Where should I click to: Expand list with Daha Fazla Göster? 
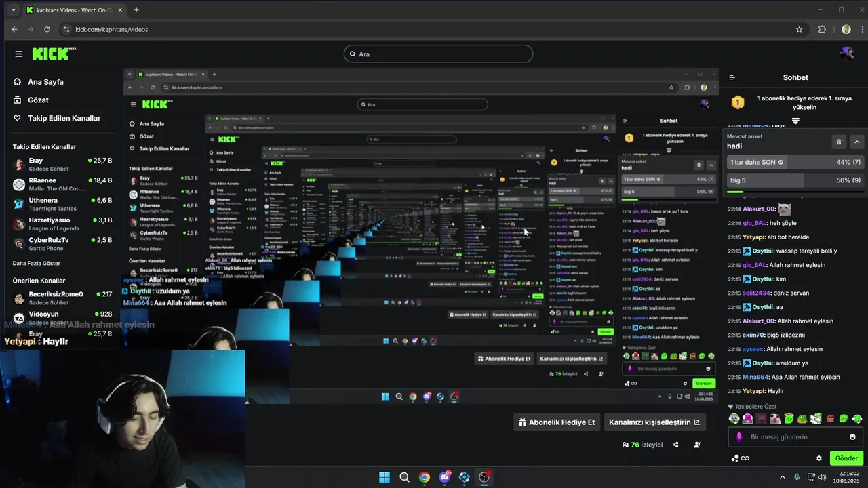click(37, 263)
